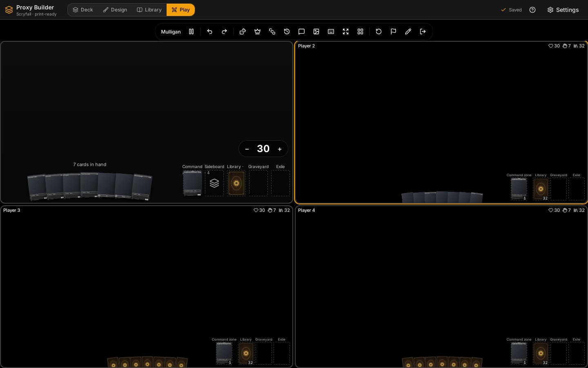
Task: Click the image picture icon in toolbar
Action: tap(316, 31)
